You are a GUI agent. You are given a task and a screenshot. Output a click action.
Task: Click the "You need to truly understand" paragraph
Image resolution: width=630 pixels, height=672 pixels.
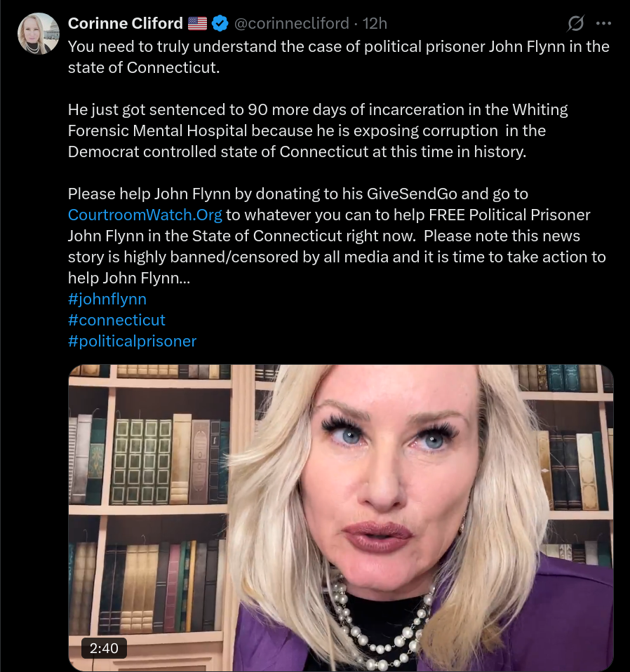(x=338, y=57)
